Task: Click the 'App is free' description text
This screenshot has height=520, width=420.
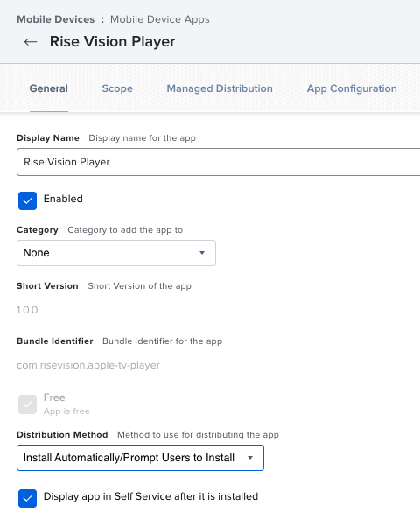Action: click(66, 411)
